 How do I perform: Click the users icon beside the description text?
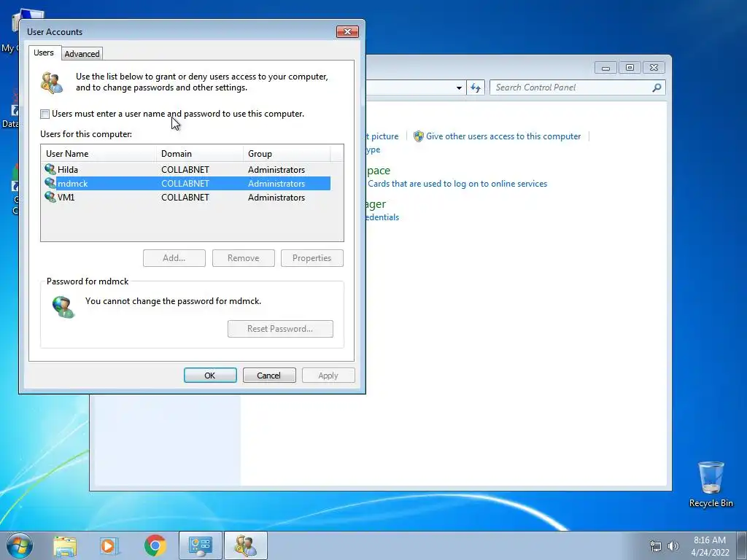(52, 82)
